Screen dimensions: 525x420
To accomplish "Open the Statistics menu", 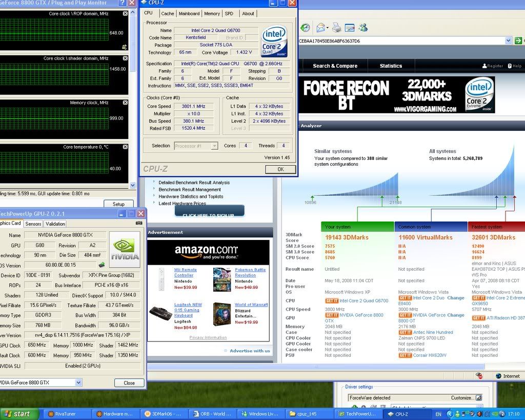I will 391,66.
